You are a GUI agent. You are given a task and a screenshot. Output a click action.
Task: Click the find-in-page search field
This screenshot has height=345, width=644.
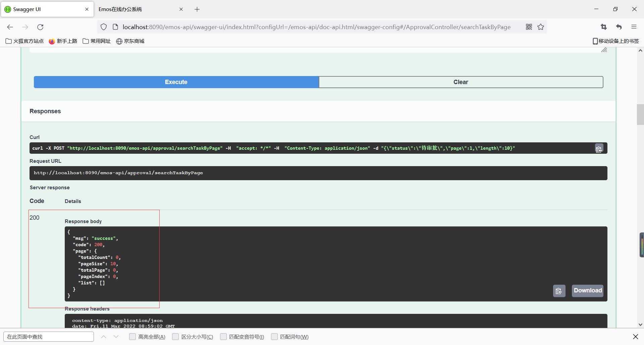(49, 337)
